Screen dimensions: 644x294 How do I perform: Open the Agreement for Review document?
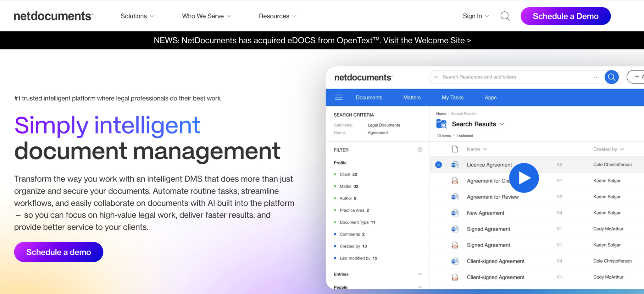pyautogui.click(x=493, y=197)
